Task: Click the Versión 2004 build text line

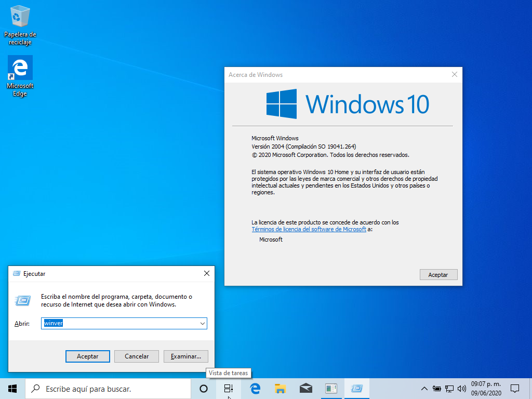Action: (x=303, y=147)
